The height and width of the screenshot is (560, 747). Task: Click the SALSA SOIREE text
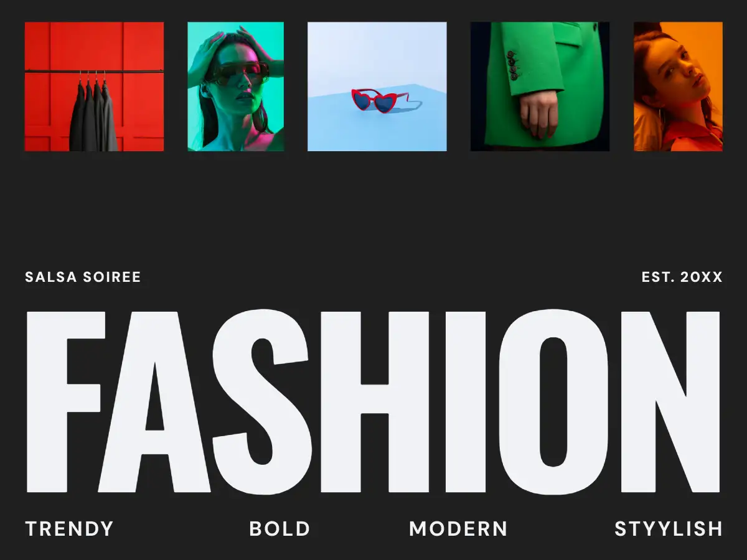click(x=83, y=277)
